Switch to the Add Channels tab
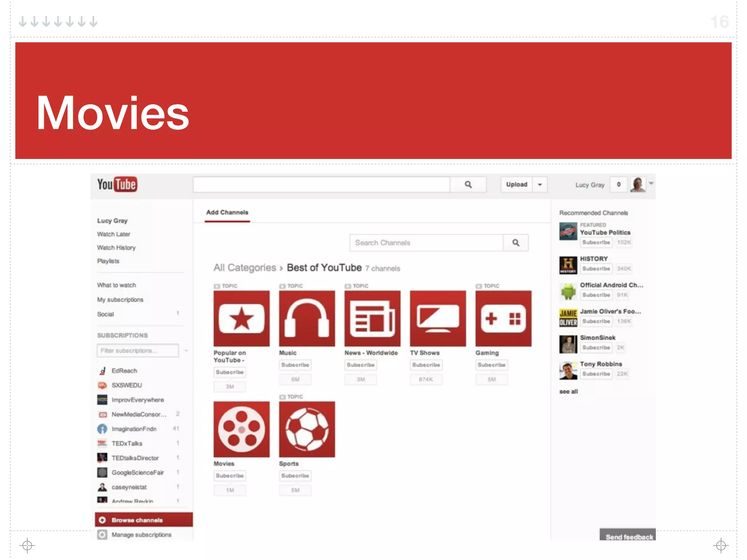The width and height of the screenshot is (747, 560). click(x=227, y=213)
